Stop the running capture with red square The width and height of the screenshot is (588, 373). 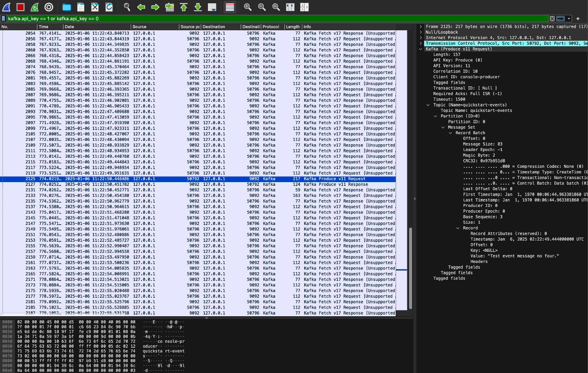point(21,7)
